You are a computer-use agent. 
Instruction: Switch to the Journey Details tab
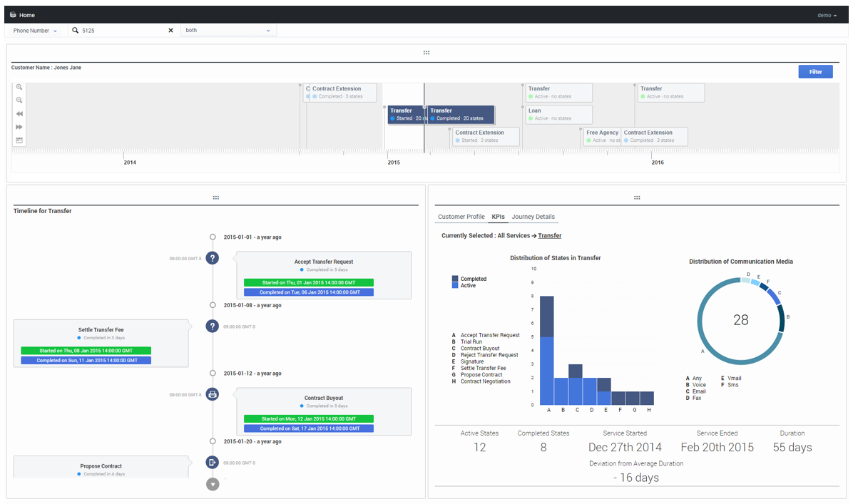(x=533, y=217)
